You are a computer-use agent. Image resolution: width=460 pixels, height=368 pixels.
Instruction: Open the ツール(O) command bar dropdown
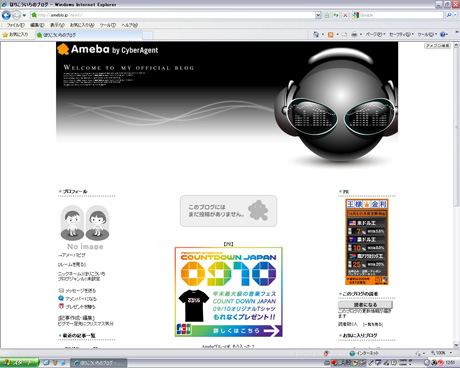click(x=427, y=34)
